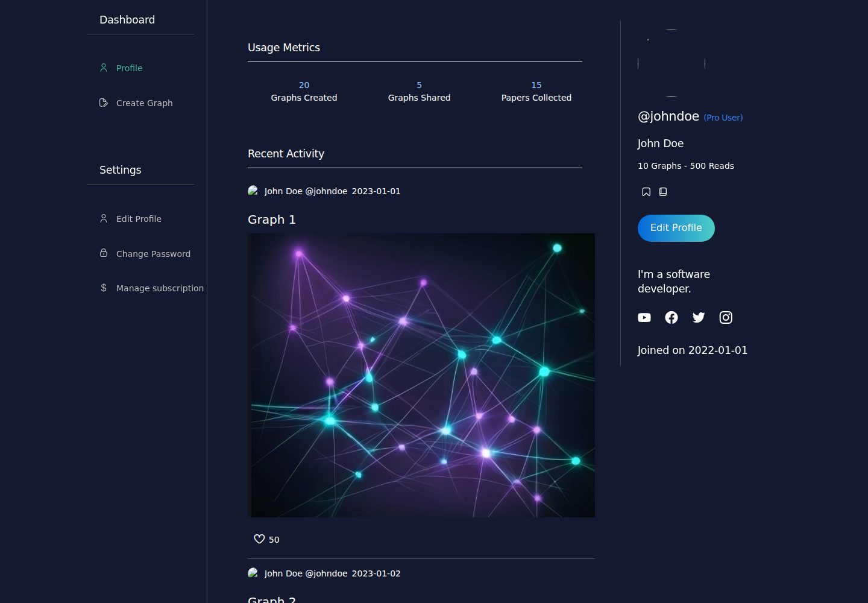Click the 50 likes count under Graph 1

coord(274,540)
